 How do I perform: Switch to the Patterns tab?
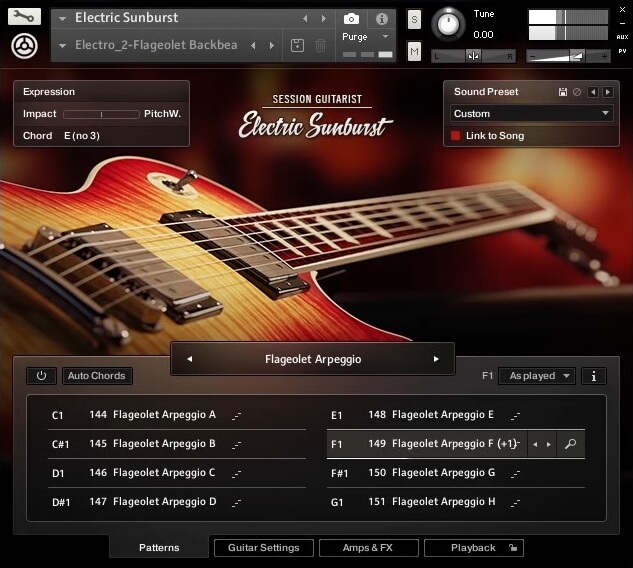pos(159,547)
